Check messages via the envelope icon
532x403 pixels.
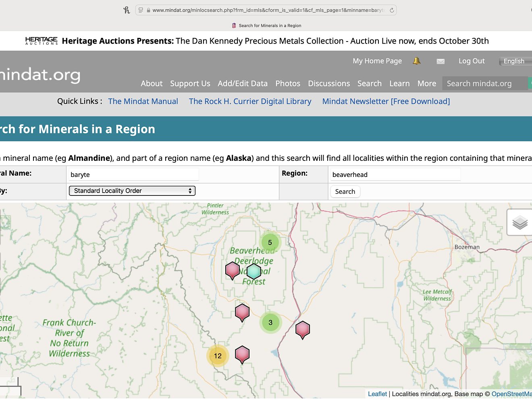(441, 61)
